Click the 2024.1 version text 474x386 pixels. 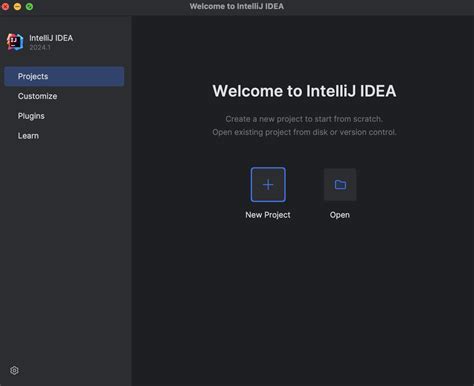40,47
